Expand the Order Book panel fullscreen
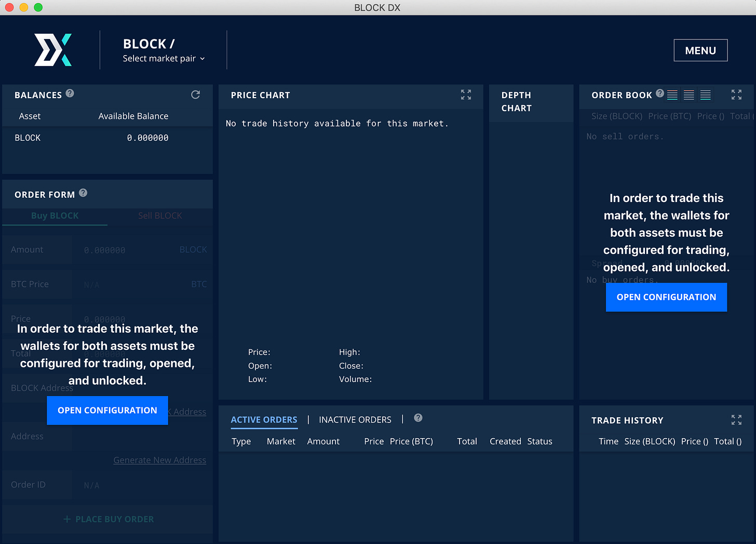Screen dimensions: 756x544 click(x=736, y=94)
